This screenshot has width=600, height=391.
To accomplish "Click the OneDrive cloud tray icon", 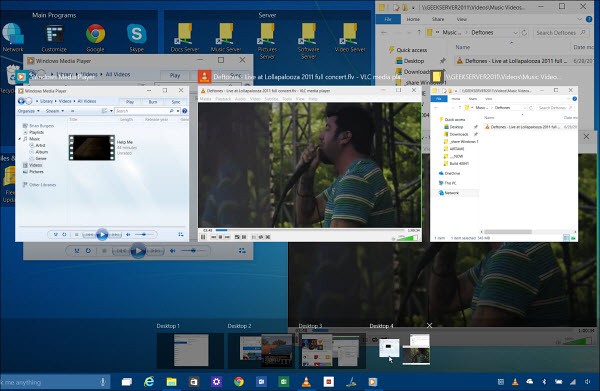I will pos(530,381).
